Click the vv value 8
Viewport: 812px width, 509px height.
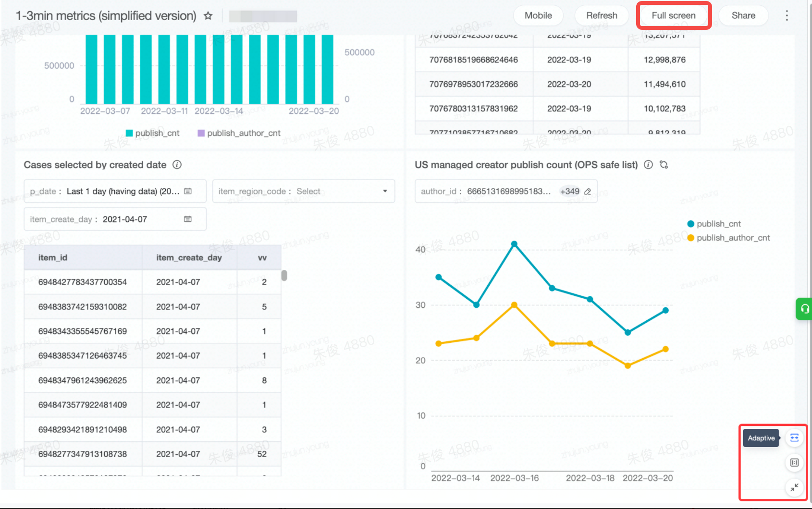click(264, 380)
